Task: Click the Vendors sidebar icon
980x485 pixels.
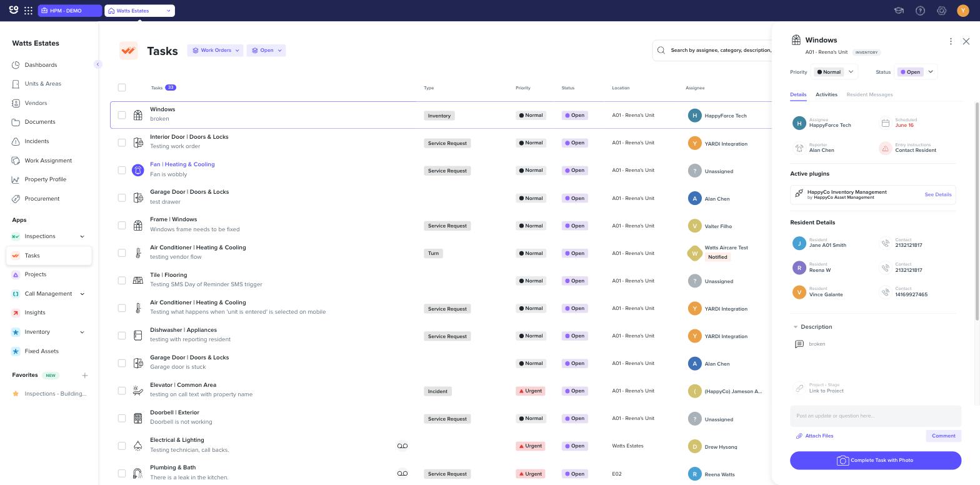Action: pyautogui.click(x=16, y=103)
